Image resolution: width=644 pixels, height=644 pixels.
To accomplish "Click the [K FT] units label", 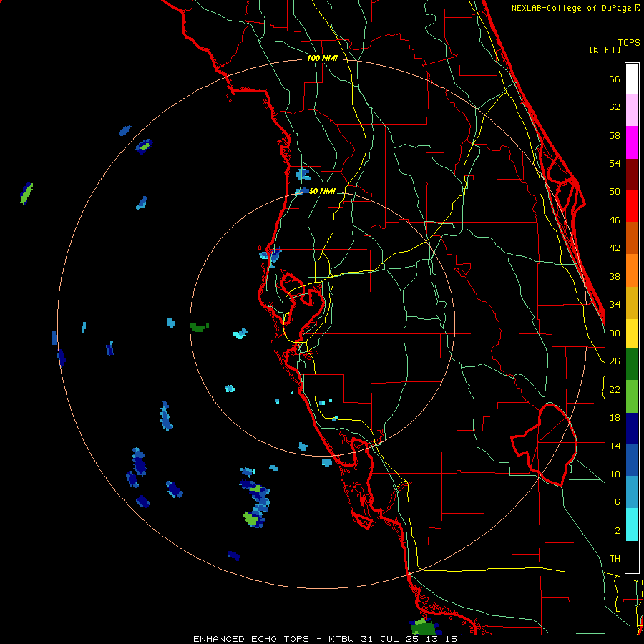I will (x=605, y=50).
